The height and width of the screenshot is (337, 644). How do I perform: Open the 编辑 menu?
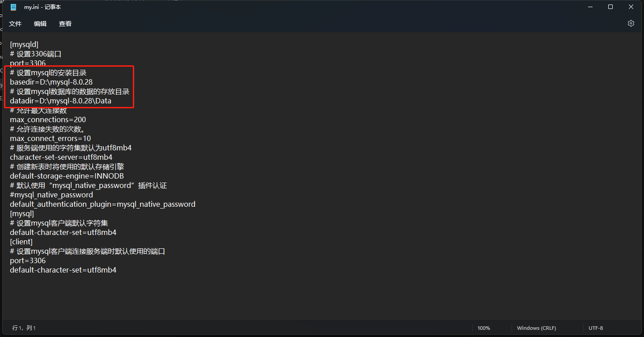40,24
